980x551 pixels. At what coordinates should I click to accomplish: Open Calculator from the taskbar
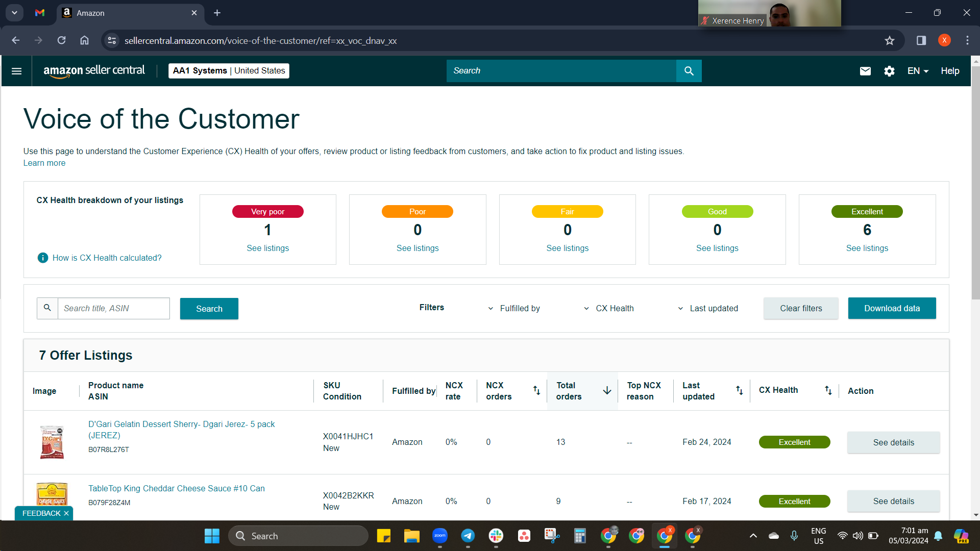pos(580,536)
